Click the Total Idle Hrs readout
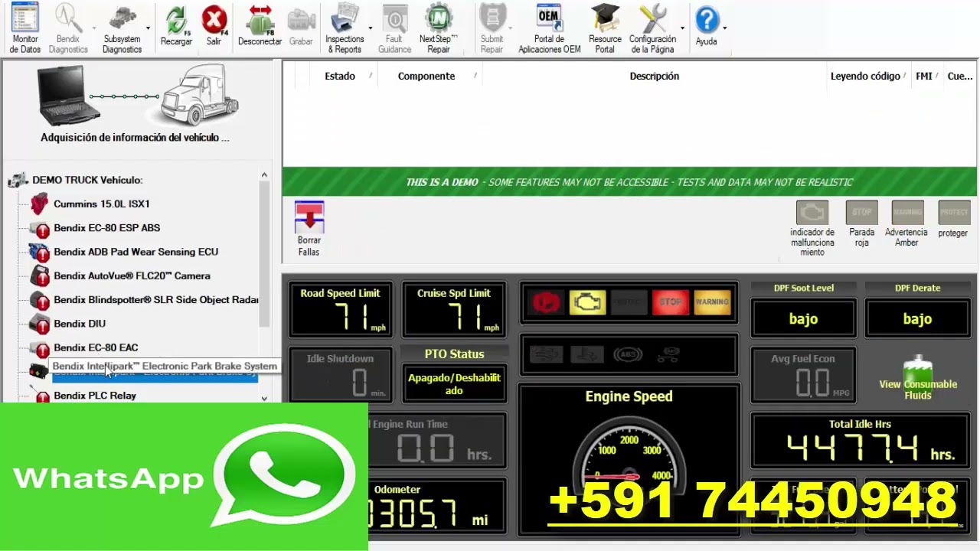 (860, 441)
